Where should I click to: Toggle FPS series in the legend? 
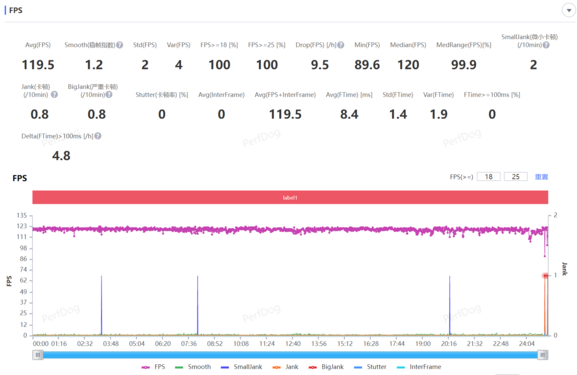(x=153, y=367)
